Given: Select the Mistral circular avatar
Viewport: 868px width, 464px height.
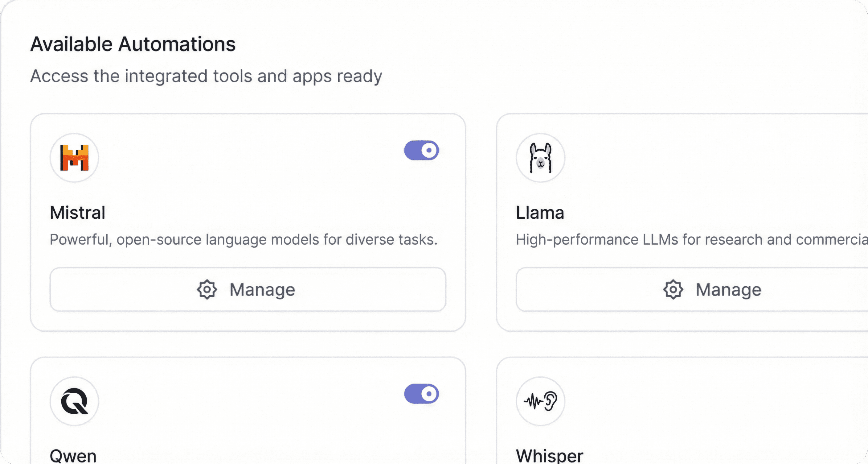Looking at the screenshot, I should pos(74,158).
